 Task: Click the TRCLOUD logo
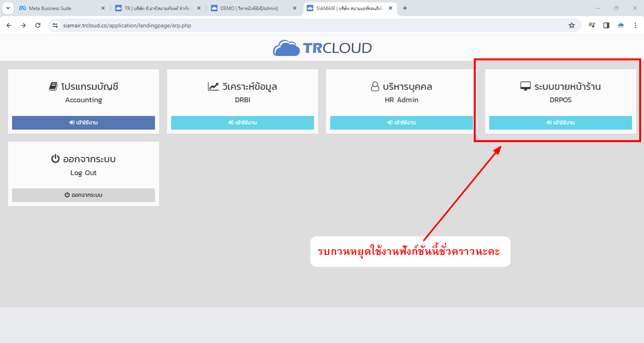point(322,48)
